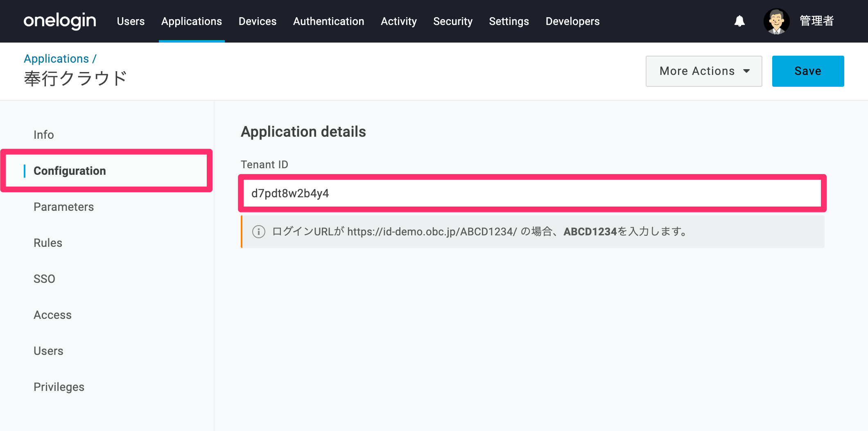Click into the Tenant ID input field
Image resolution: width=868 pixels, height=431 pixels.
click(x=532, y=193)
